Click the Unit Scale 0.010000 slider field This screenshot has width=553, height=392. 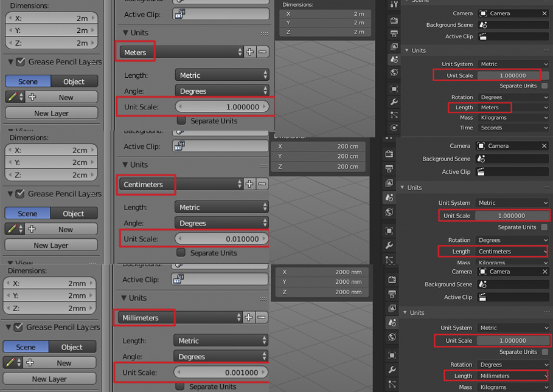221,239
